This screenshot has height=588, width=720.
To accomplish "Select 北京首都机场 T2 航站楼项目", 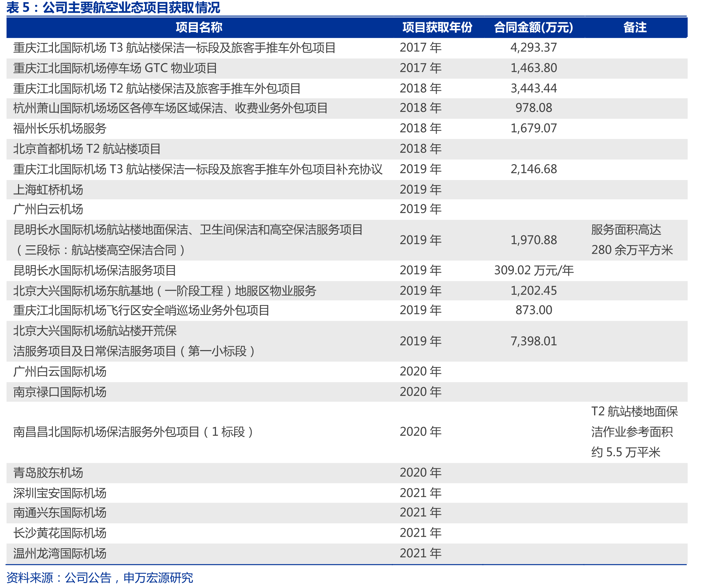I will 87,149.
